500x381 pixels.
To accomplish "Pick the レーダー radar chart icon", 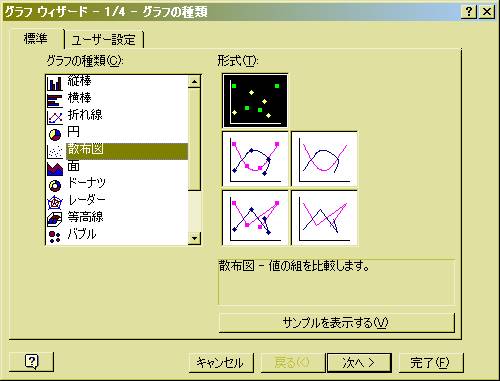I will point(55,203).
